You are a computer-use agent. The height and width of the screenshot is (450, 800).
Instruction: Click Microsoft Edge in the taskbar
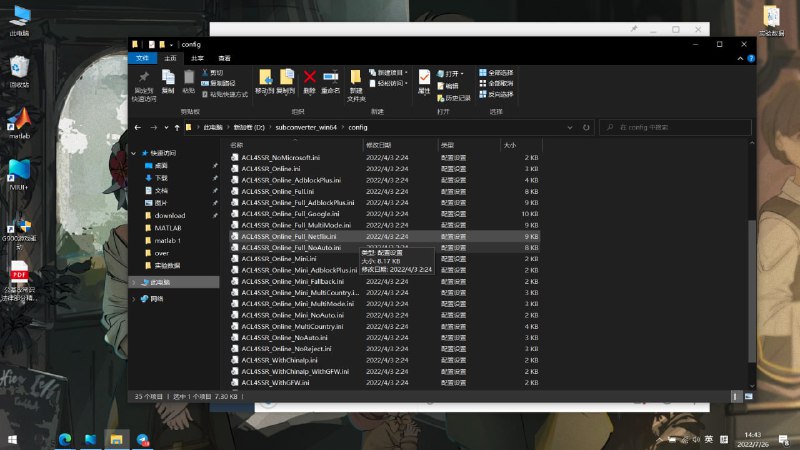65,439
